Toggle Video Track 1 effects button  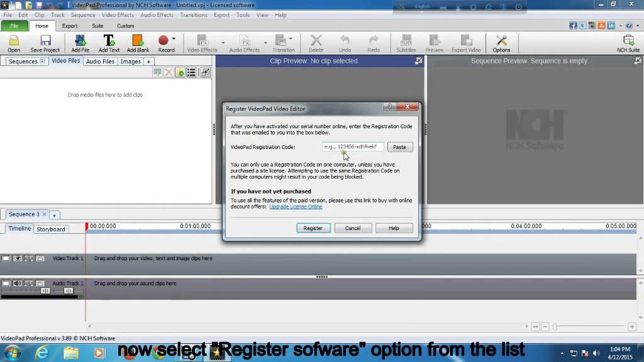[x=29, y=258]
